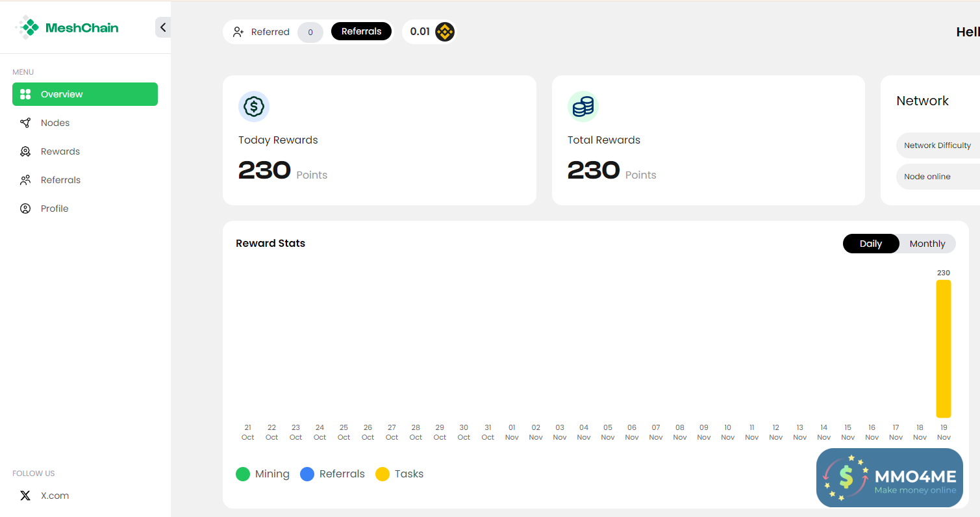This screenshot has width=980, height=517.
Task: Click the Profile user icon in sidebar
Action: (25, 208)
